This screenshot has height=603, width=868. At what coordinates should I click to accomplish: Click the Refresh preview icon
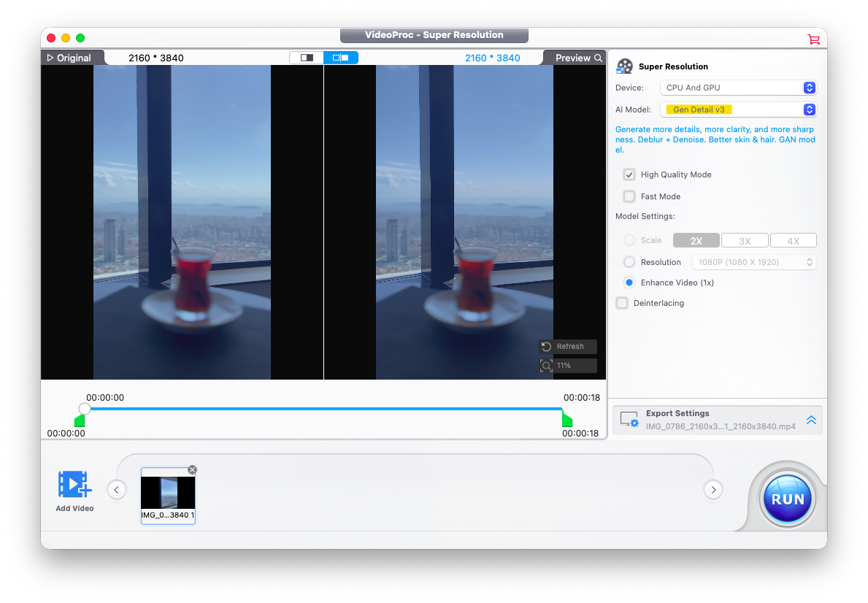coord(546,347)
